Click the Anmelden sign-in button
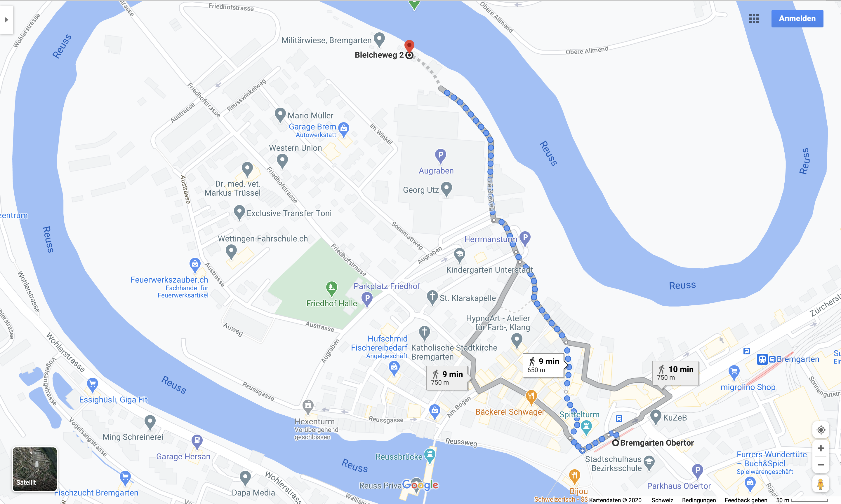This screenshot has height=504, width=841. (x=797, y=19)
